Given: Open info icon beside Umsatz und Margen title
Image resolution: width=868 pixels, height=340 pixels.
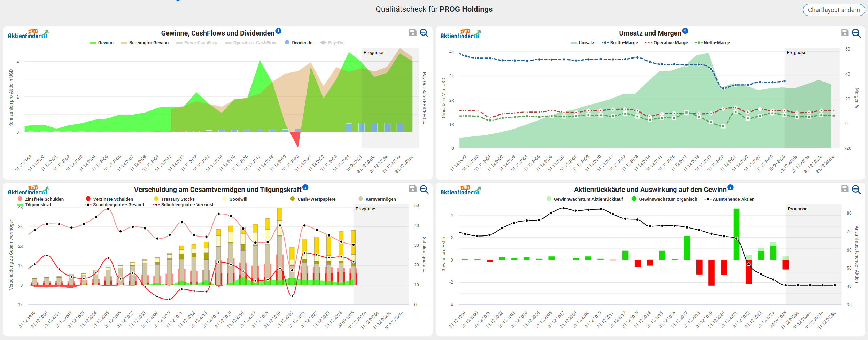Looking at the screenshot, I should pyautogui.click(x=685, y=31).
